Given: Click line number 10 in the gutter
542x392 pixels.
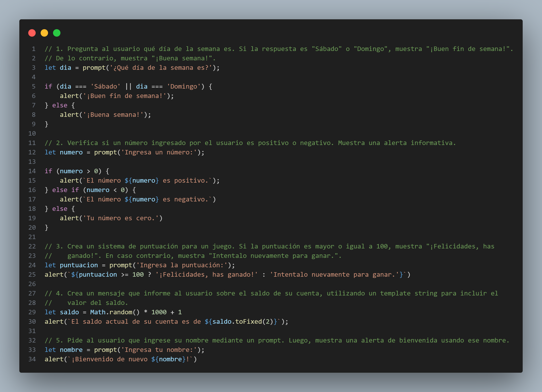Looking at the screenshot, I should pyautogui.click(x=32, y=134).
